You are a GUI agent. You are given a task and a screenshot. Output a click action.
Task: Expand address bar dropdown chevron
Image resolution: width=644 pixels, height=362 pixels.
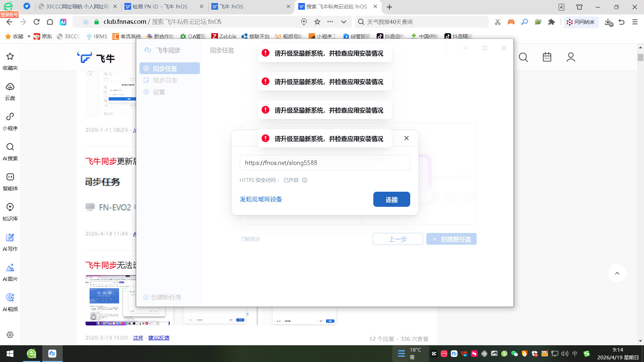click(x=344, y=22)
